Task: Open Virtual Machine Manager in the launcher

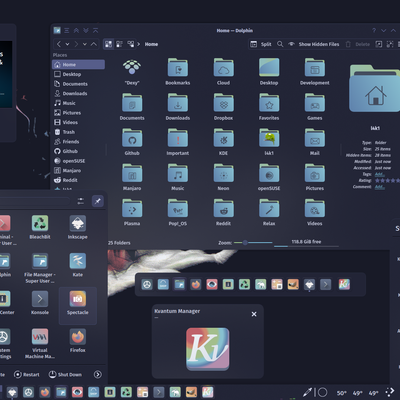Action: (x=40, y=343)
